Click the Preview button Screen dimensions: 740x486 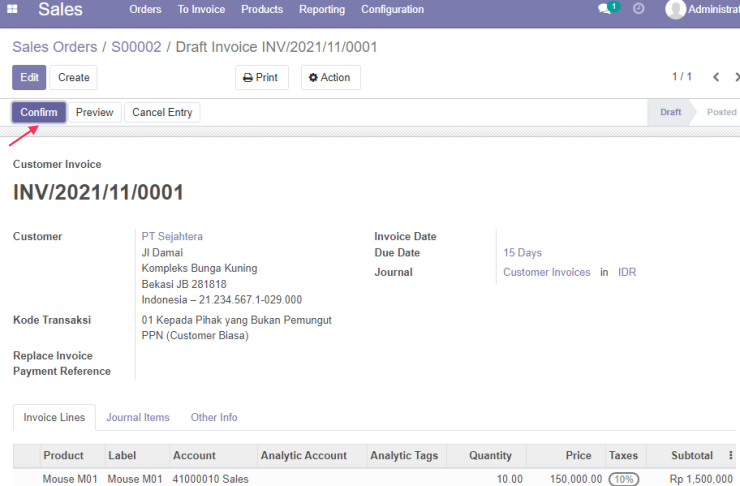pos(94,112)
